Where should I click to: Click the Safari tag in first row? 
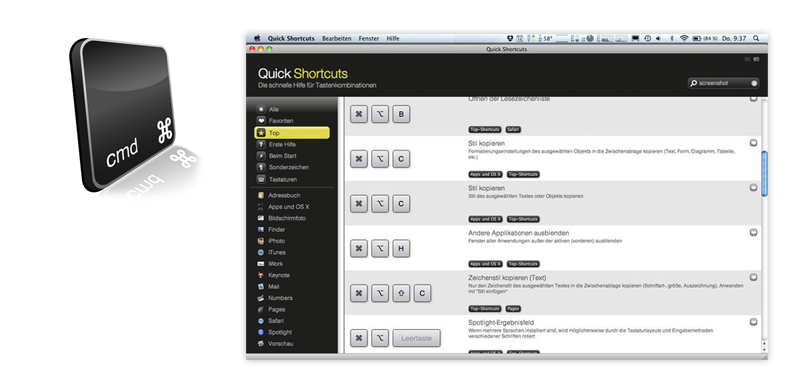(513, 130)
